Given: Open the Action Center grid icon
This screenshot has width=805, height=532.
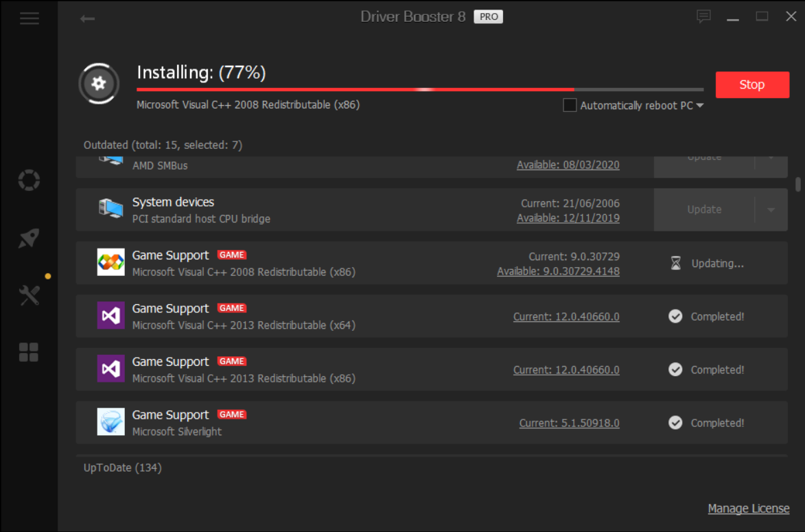Looking at the screenshot, I should [x=29, y=352].
